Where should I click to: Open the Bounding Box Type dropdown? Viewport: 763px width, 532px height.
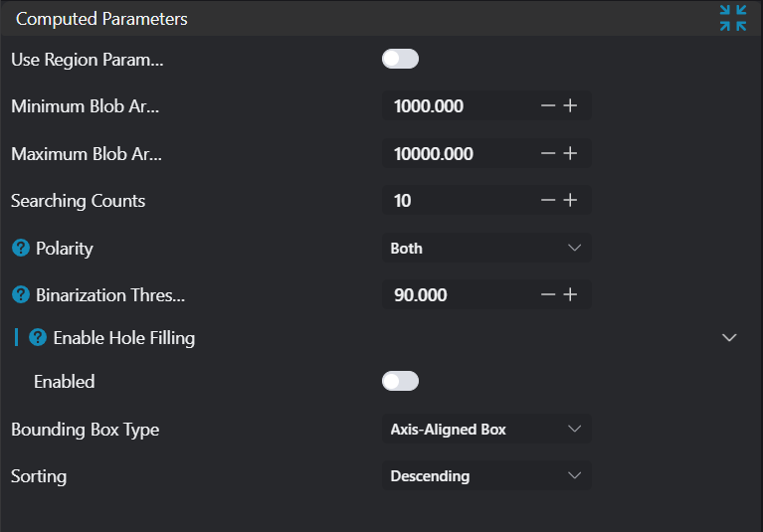tap(485, 429)
